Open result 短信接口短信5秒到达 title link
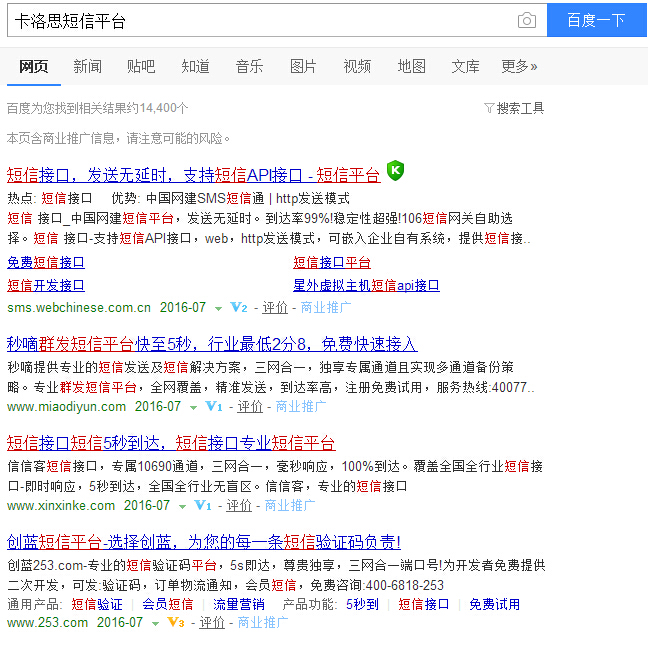The image size is (648, 649). point(171,443)
